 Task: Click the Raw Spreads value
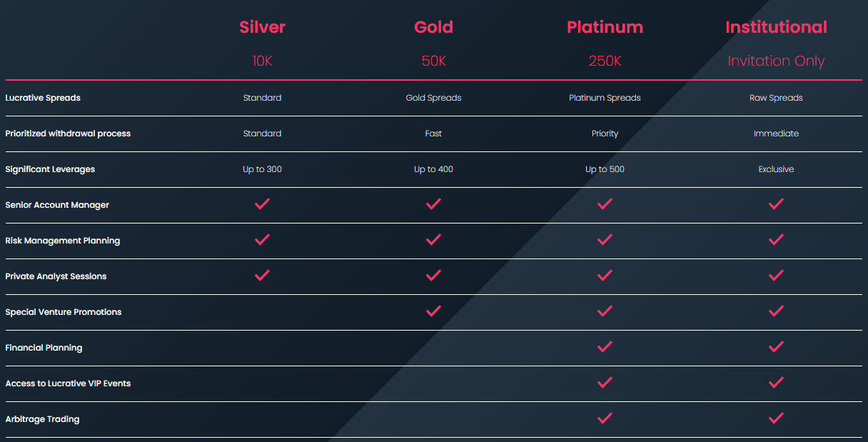click(x=776, y=98)
